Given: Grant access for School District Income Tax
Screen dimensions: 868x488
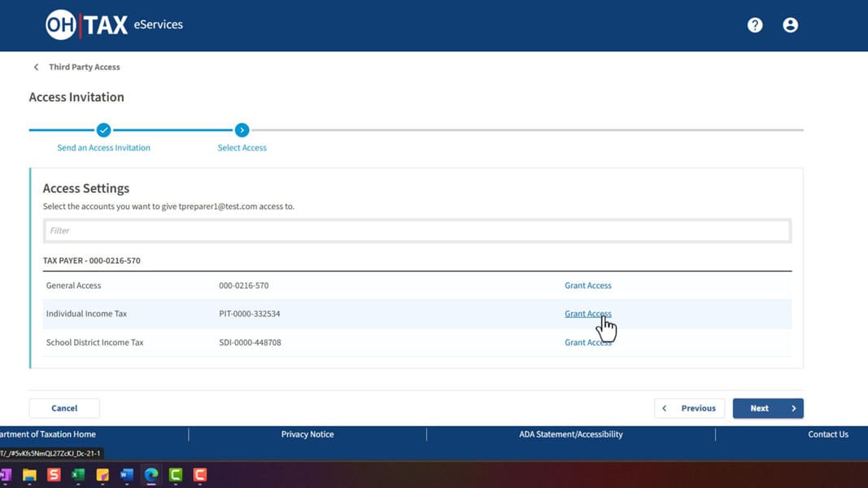Looking at the screenshot, I should tap(588, 342).
